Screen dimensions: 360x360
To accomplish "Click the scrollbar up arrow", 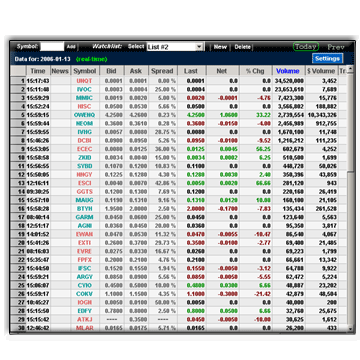I will click(x=350, y=69).
